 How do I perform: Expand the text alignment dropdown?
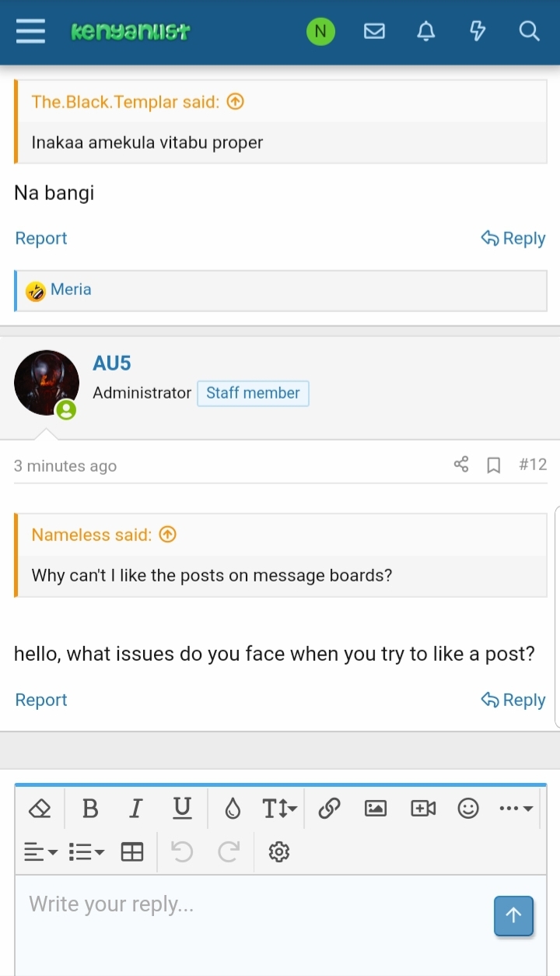click(x=41, y=852)
